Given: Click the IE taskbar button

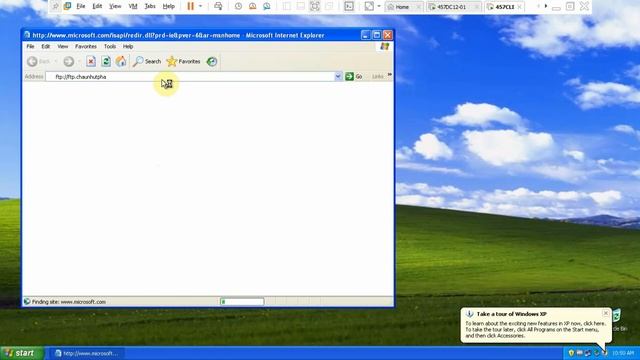Looking at the screenshot, I should [x=87, y=353].
